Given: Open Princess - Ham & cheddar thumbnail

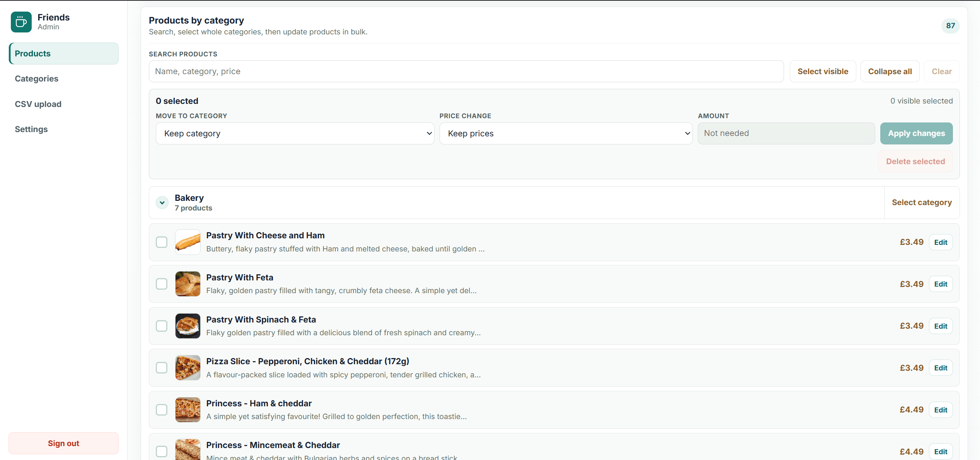Looking at the screenshot, I should (188, 410).
